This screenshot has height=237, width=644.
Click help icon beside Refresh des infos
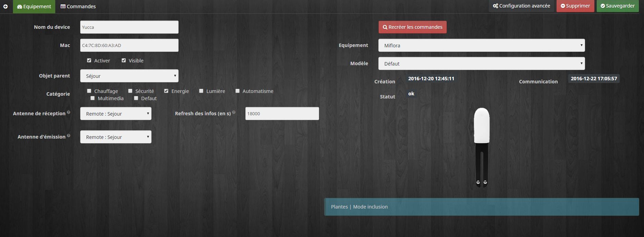coord(234,112)
